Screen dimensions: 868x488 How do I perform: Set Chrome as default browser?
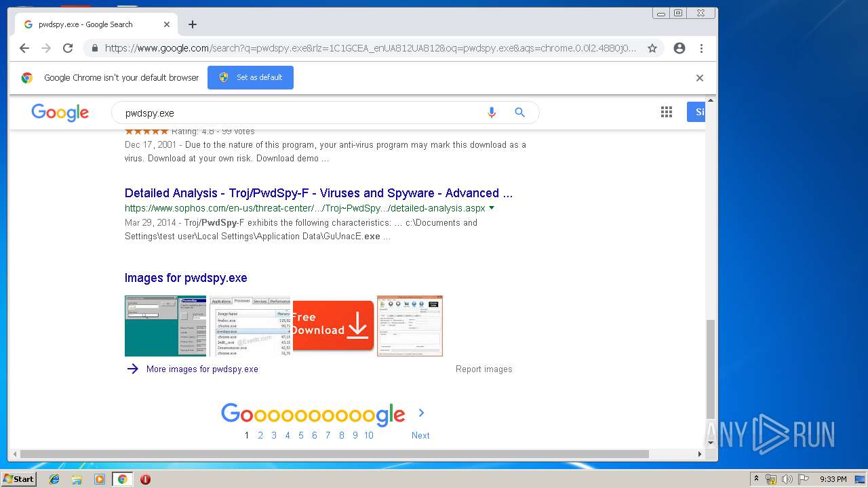click(x=250, y=77)
